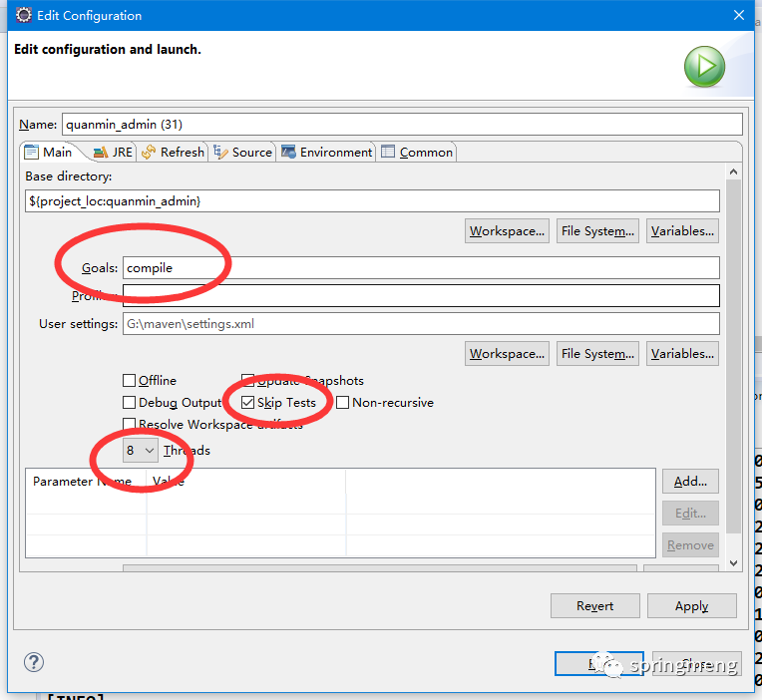
Task: Click the empty Profiles input field
Action: click(x=421, y=295)
